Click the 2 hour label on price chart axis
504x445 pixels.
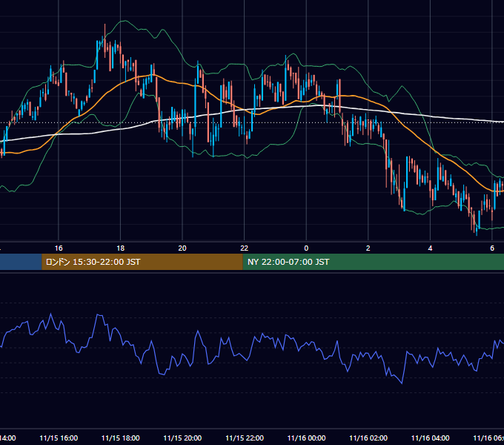pos(368,248)
